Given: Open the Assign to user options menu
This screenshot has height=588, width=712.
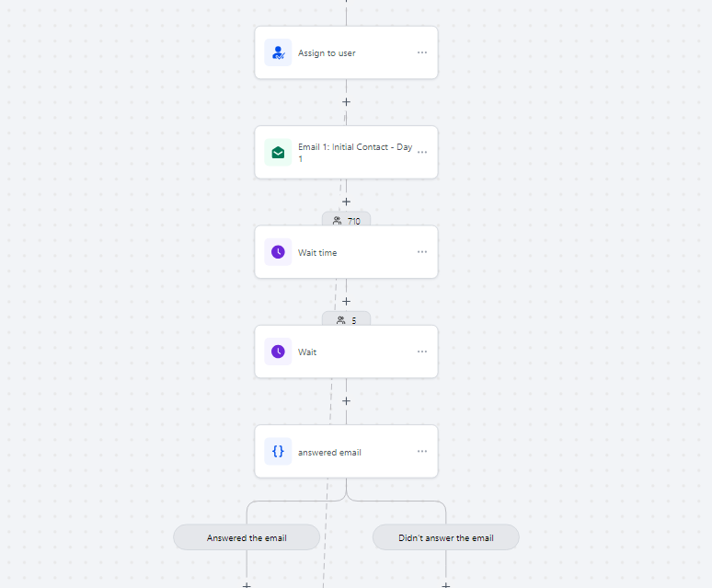Looking at the screenshot, I should tap(422, 52).
